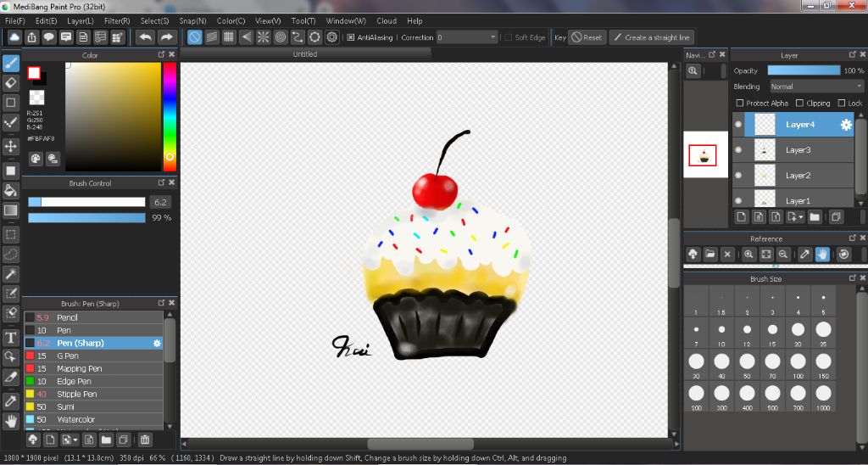The image size is (868, 465).
Task: Open the Select menu
Action: [x=154, y=20]
